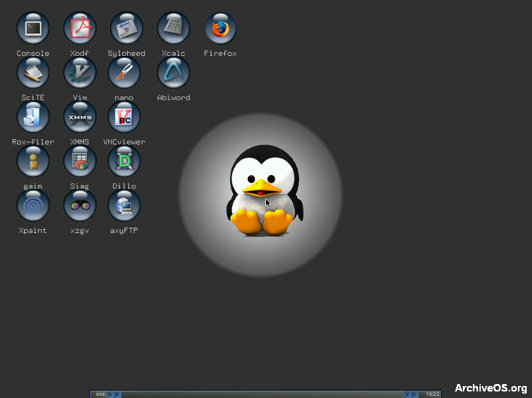Click the clock display in the taskbar
The height and width of the screenshot is (398, 532).
point(433,394)
